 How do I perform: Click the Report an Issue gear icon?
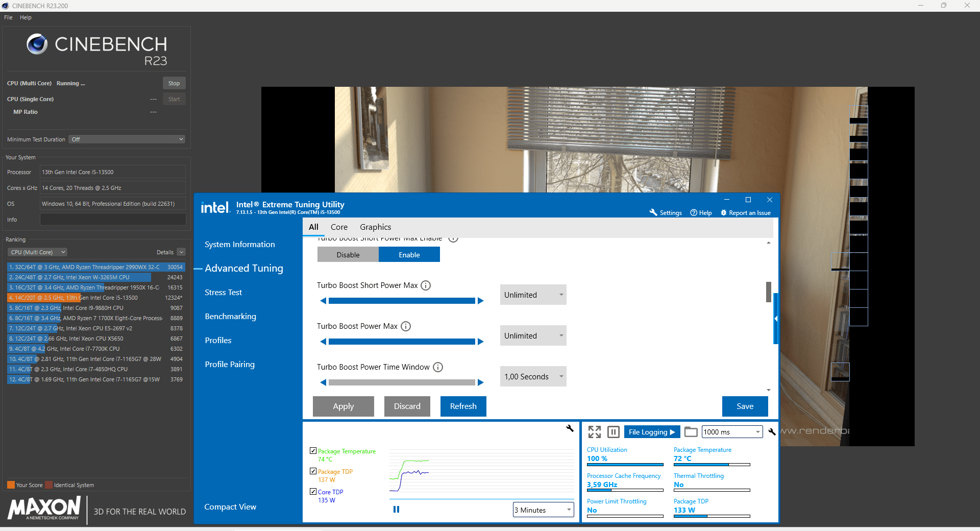click(x=723, y=212)
